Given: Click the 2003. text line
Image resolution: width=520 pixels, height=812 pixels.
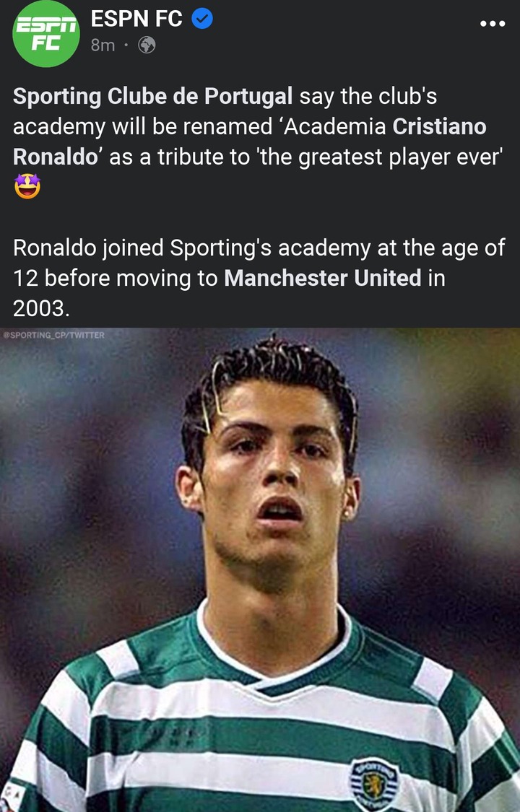Looking at the screenshot, I should [x=41, y=309].
